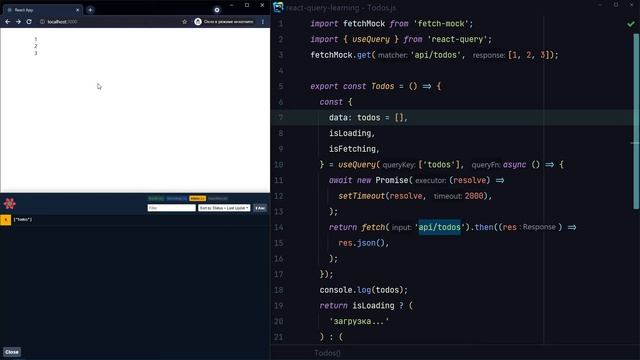Click setTimeout on line 12

click(x=361, y=196)
